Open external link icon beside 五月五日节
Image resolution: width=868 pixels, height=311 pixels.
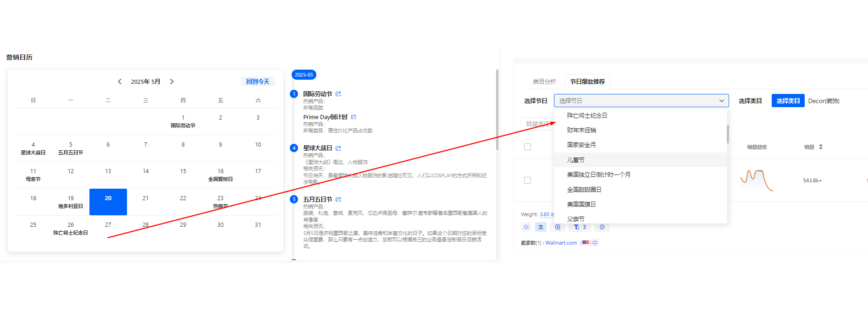(x=338, y=200)
